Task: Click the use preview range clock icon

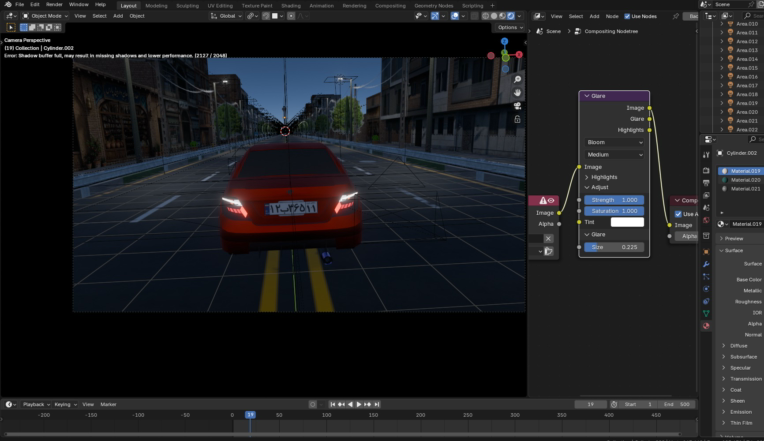Action: click(614, 404)
